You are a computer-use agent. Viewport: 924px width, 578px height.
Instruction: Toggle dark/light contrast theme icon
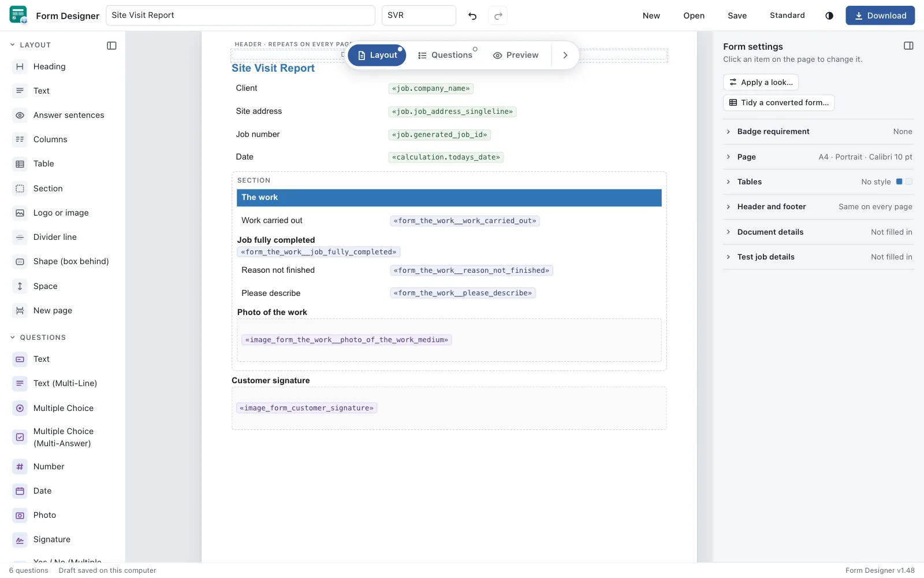point(829,16)
